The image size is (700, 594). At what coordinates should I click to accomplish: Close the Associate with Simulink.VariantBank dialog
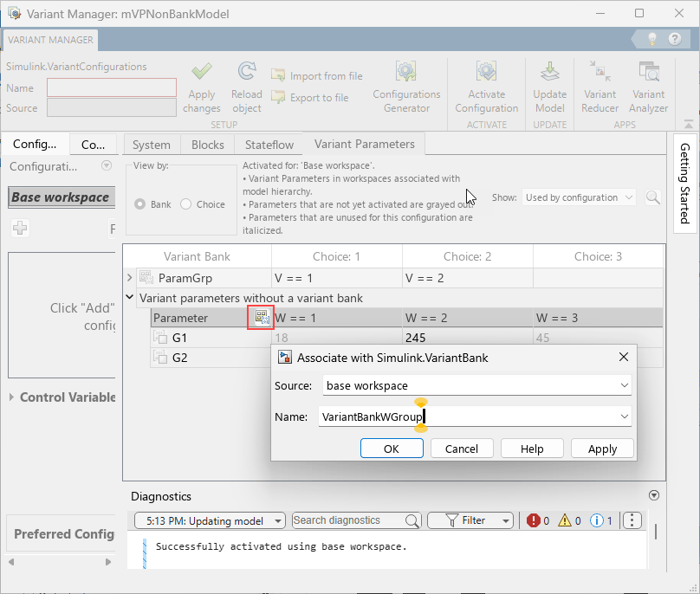[624, 357]
